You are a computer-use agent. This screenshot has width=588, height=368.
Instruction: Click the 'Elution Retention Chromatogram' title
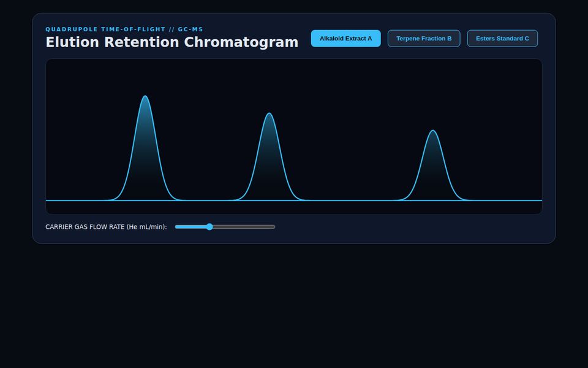click(x=171, y=42)
